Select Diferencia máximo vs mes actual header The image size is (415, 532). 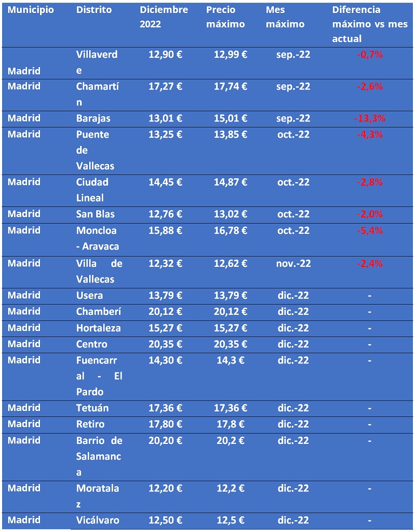(x=370, y=24)
